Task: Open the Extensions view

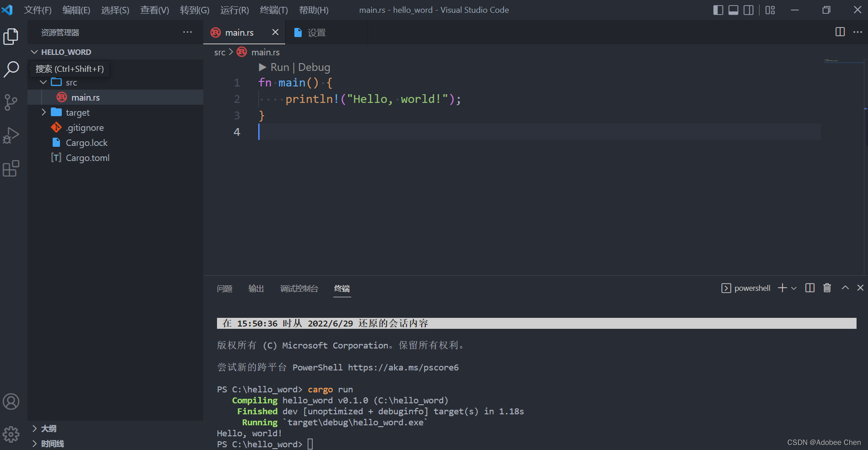Action: tap(11, 168)
